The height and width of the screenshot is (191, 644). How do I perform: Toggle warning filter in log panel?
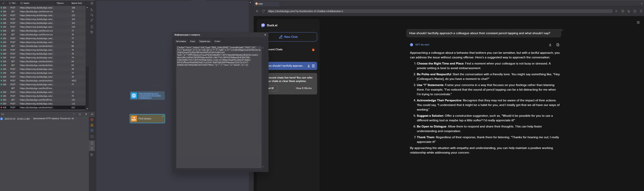(92, 125)
